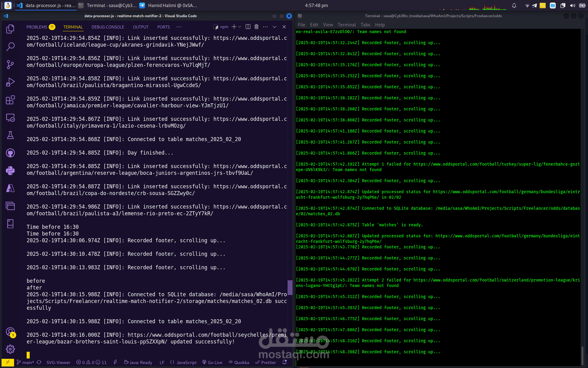Switch the main* git branch
Screen dimensions: 588x368
(25, 362)
